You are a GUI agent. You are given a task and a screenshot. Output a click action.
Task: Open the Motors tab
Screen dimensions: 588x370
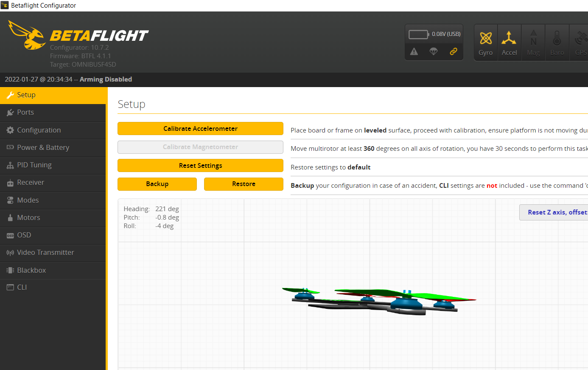click(53, 217)
